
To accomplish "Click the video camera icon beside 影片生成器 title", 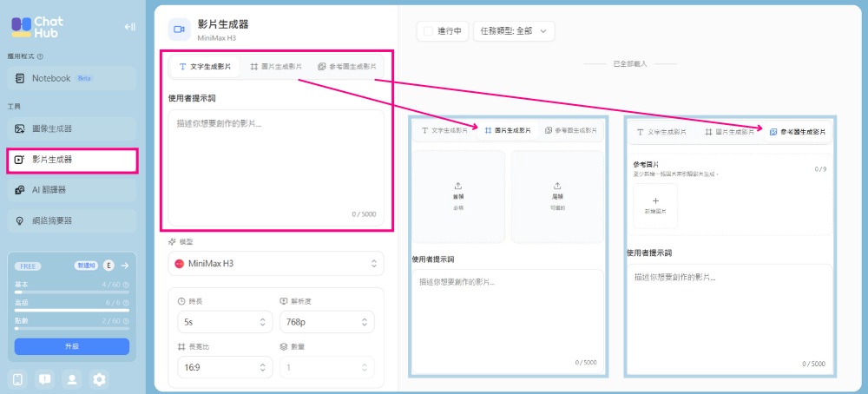I will [x=179, y=30].
